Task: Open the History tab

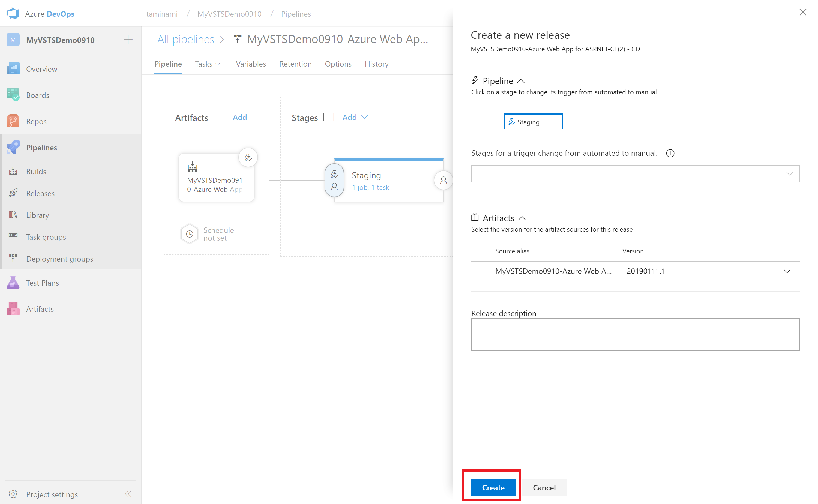Action: pyautogui.click(x=376, y=64)
